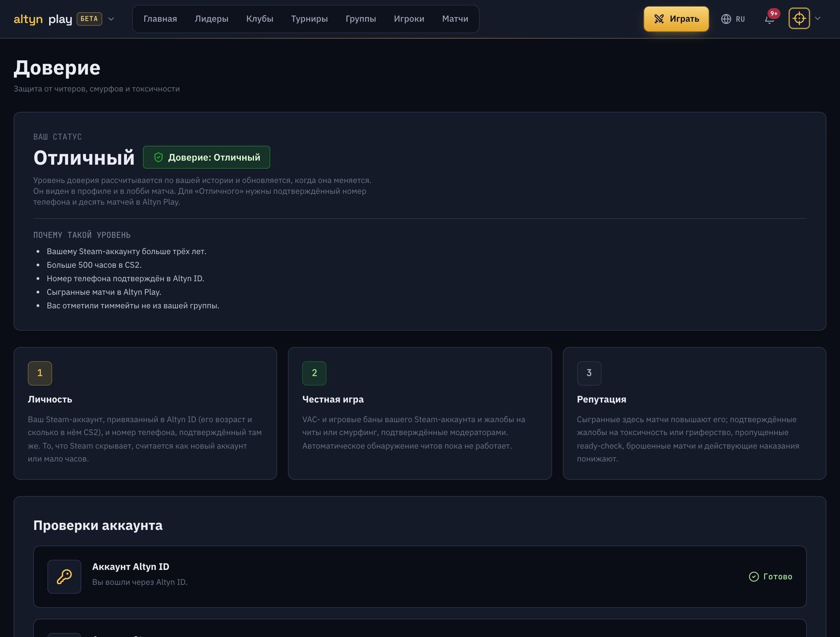Click the crossed swords icon in the Играть button
This screenshot has height=637, width=840.
(x=659, y=19)
